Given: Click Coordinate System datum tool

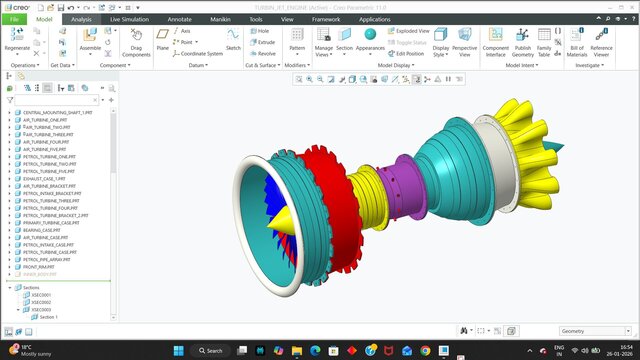Looking at the screenshot, I should pos(198,53).
